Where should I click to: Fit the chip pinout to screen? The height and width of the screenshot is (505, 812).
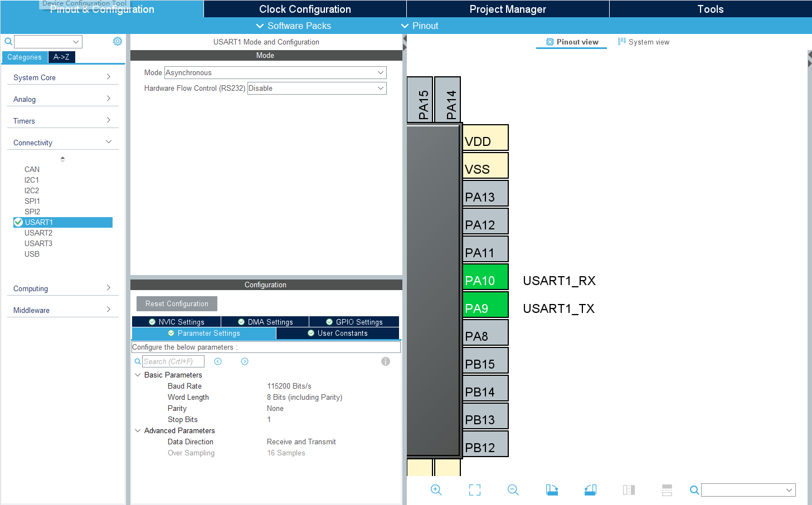[474, 490]
